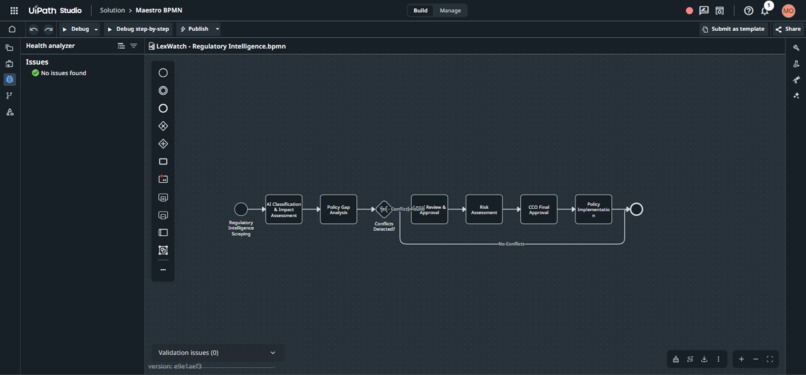Open the sparkle AI icon in right sidebar

pos(796,96)
